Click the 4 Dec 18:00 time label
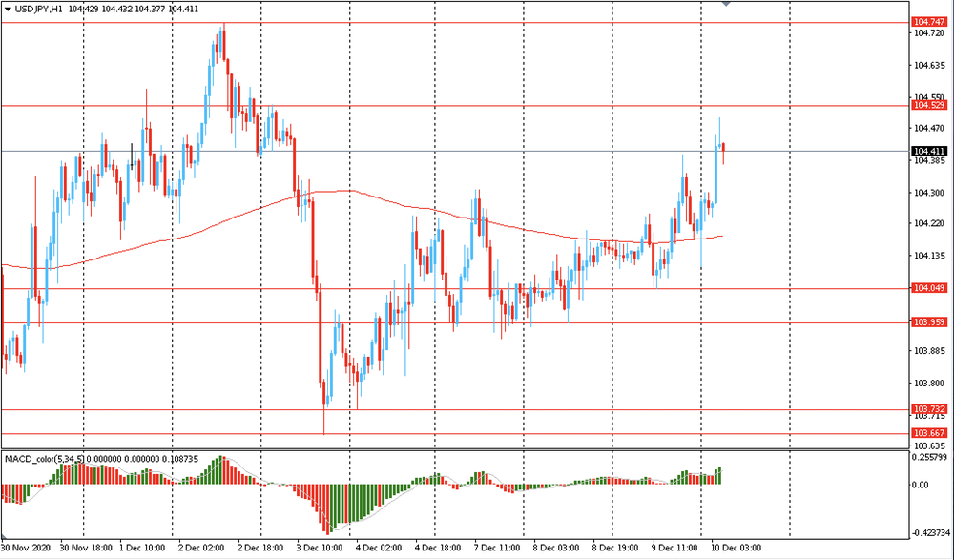 438,548
